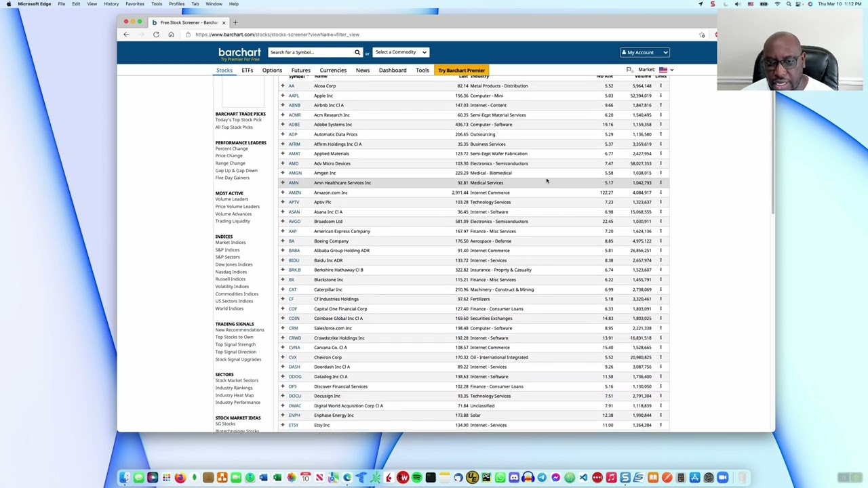Viewport: 868px width, 488px height.
Task: Open the BRK.B symbol link
Action: [294, 270]
